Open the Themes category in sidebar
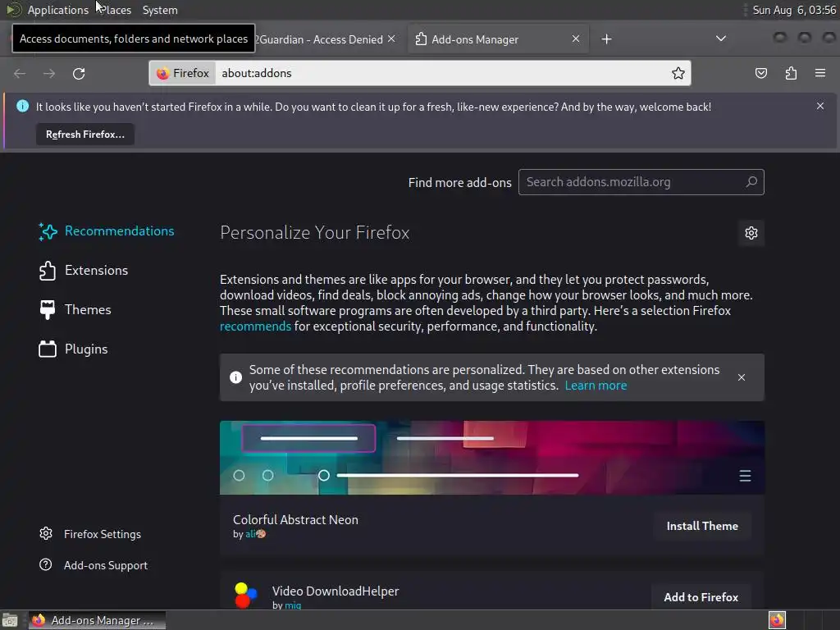 click(75, 309)
